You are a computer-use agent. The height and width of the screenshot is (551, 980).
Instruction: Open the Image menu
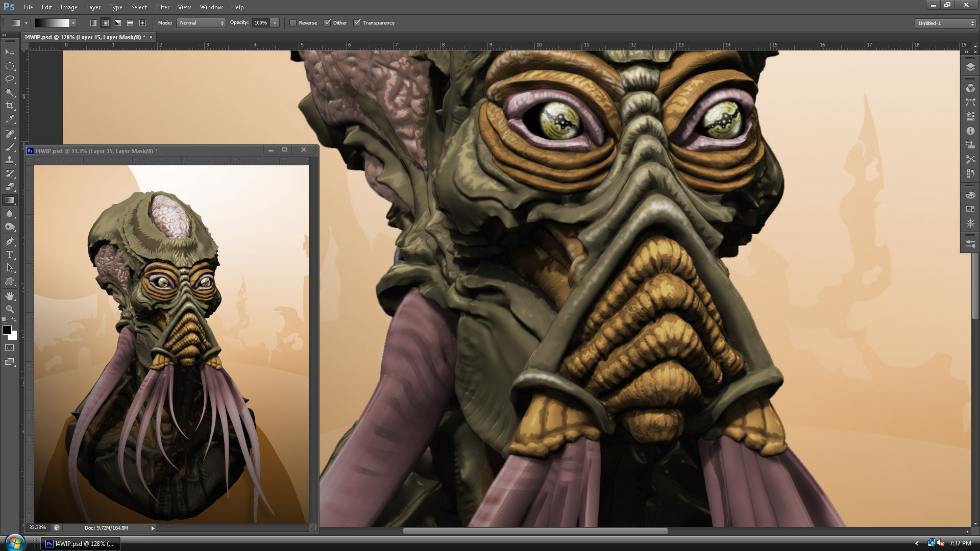pos(69,7)
